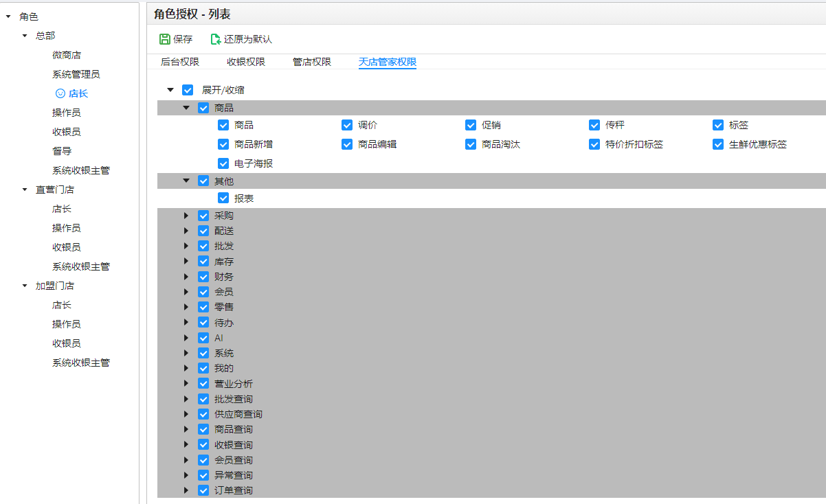The image size is (826, 504).
Task: Open the 收银权限 tab
Action: point(246,62)
